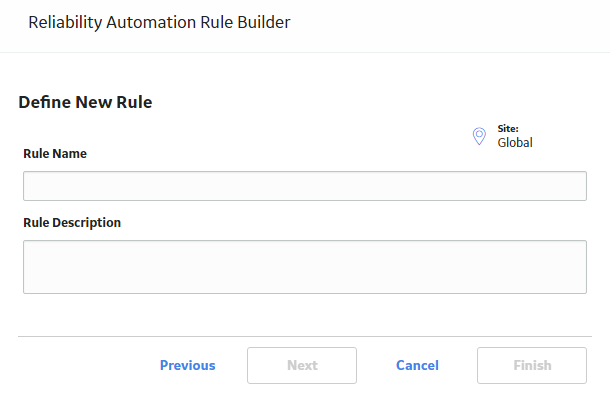Click the Site: label

point(508,128)
